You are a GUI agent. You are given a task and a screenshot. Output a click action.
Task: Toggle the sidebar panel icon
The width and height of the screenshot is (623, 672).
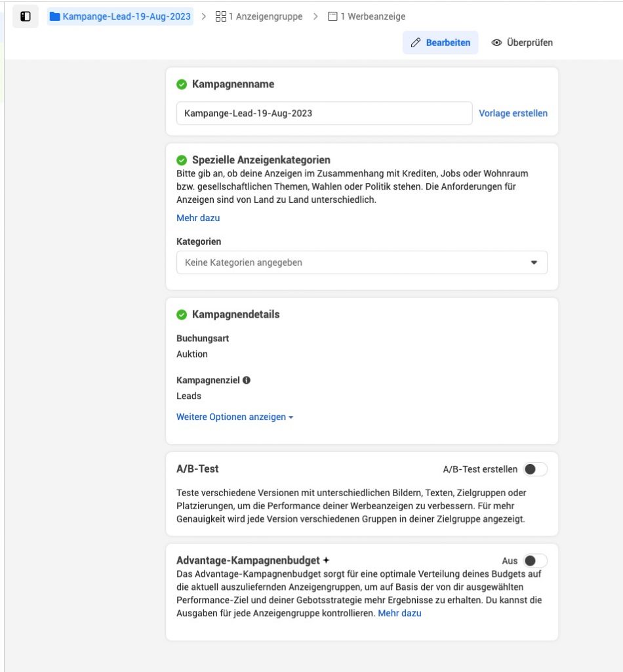[26, 16]
